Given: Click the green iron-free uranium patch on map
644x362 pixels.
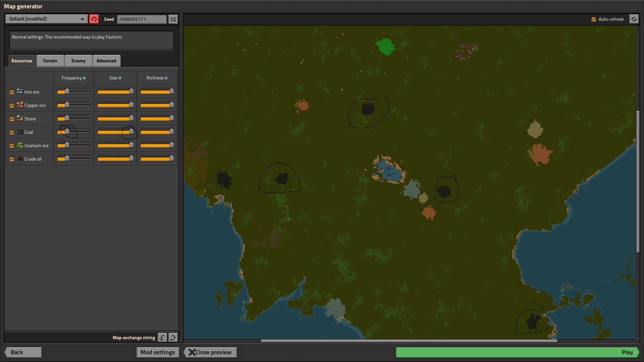Looking at the screenshot, I should click(385, 46).
